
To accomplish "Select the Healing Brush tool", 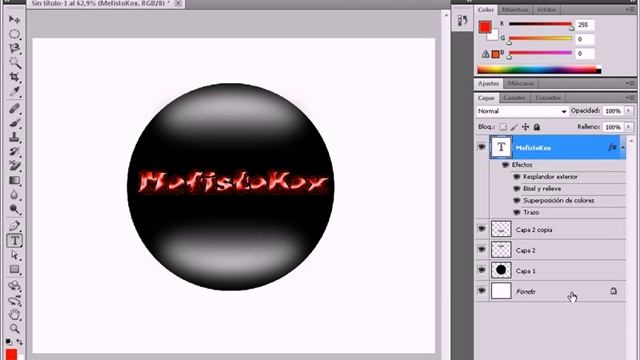I will point(14,108).
